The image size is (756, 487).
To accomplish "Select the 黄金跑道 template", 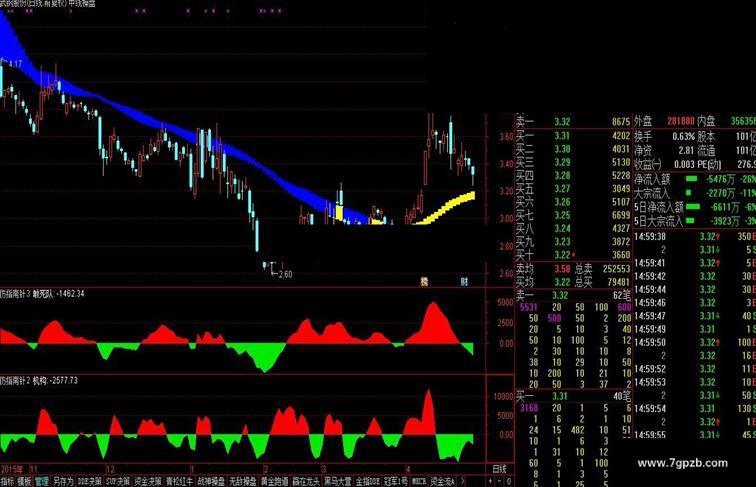I will tap(274, 481).
